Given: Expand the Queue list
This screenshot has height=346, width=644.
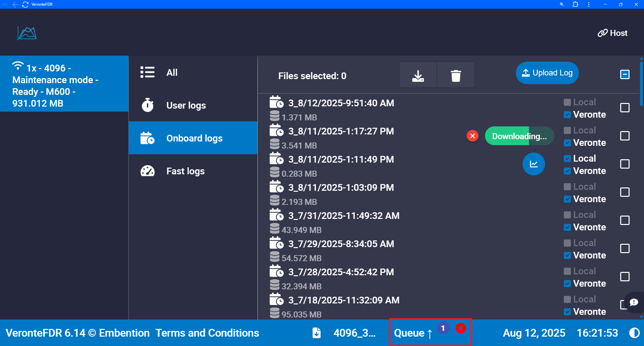Looking at the screenshot, I should [x=413, y=333].
